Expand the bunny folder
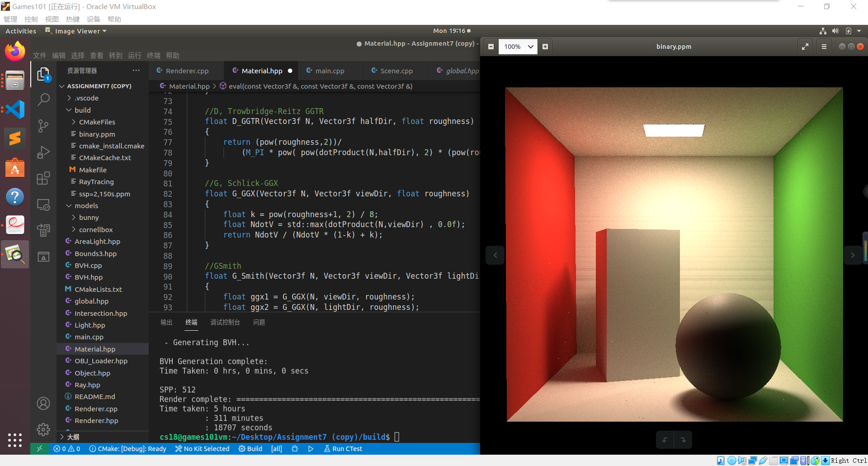 point(89,218)
